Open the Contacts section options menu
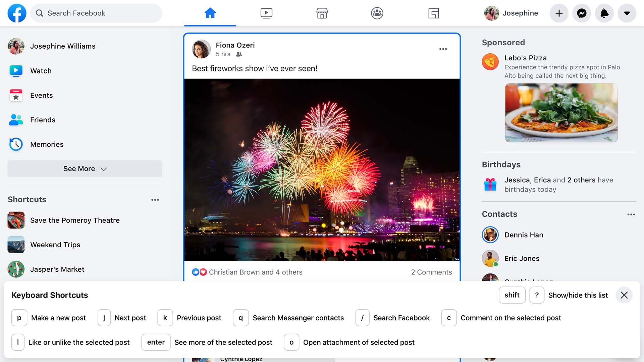This screenshot has height=362, width=644. click(x=631, y=214)
